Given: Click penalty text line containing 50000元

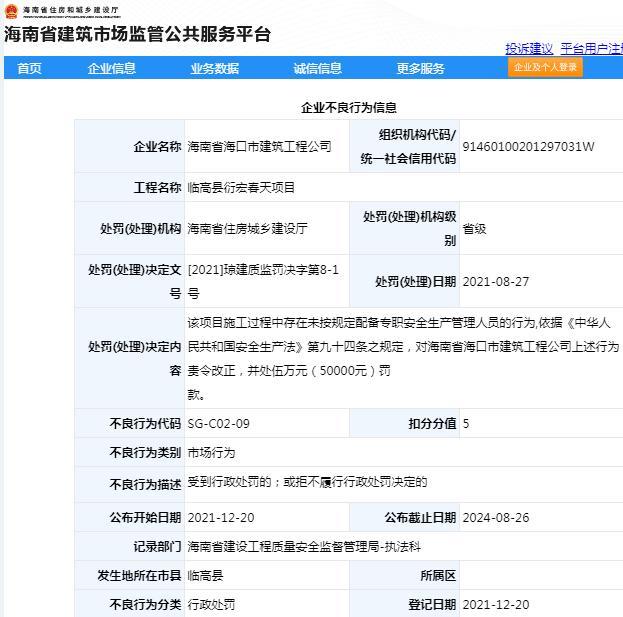Looking at the screenshot, I should pyautogui.click(x=289, y=371).
